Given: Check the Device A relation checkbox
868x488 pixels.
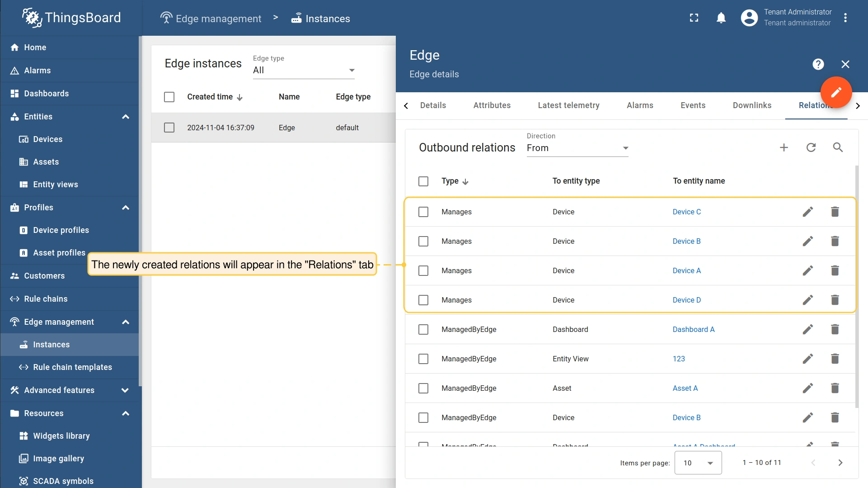Looking at the screenshot, I should click(x=423, y=270).
